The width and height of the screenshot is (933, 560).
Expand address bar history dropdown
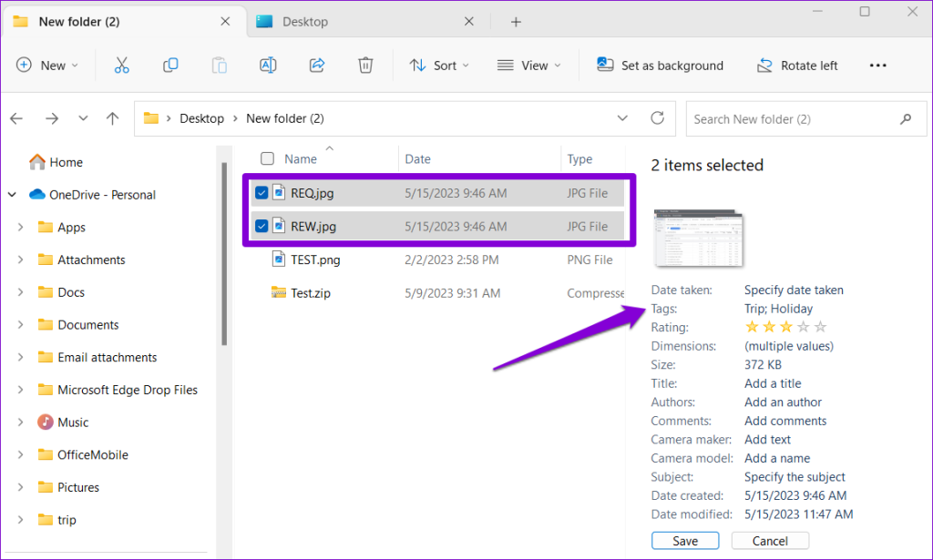tap(622, 117)
